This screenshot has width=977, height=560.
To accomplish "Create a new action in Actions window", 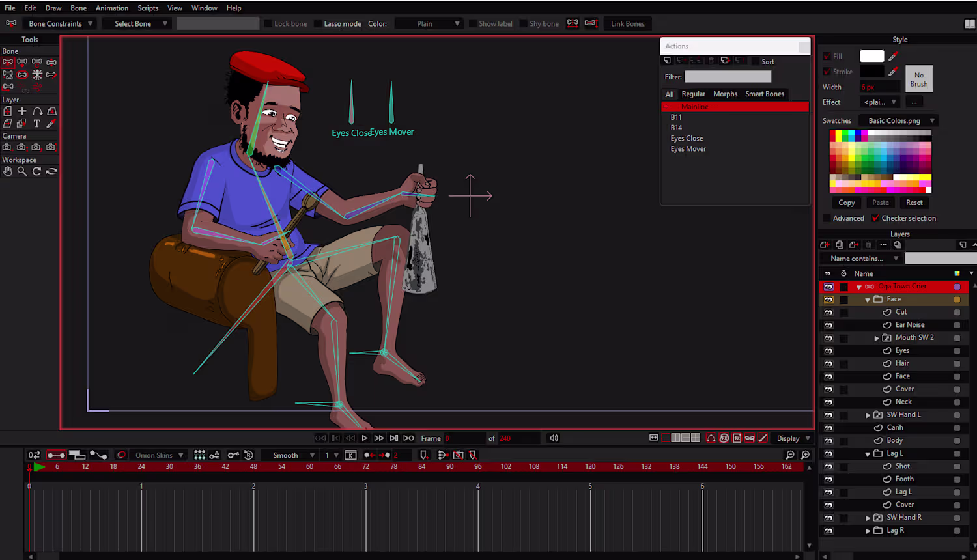I will tap(668, 61).
